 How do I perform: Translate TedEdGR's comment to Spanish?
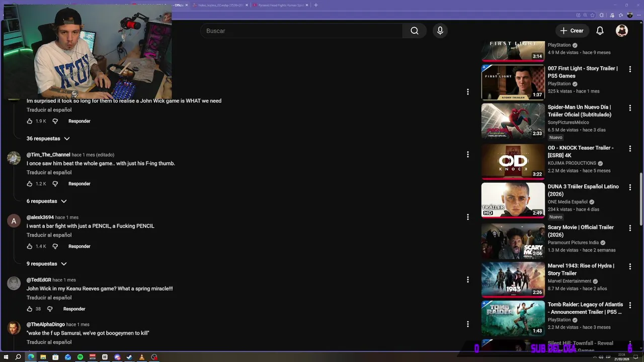pyautogui.click(x=49, y=298)
